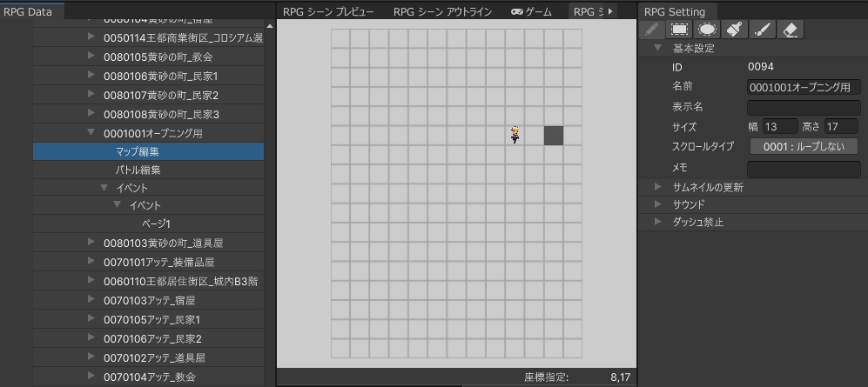Viewport: 868px width, 387px height.
Task: Expand the ダッシュ禁止 section
Action: click(x=658, y=222)
